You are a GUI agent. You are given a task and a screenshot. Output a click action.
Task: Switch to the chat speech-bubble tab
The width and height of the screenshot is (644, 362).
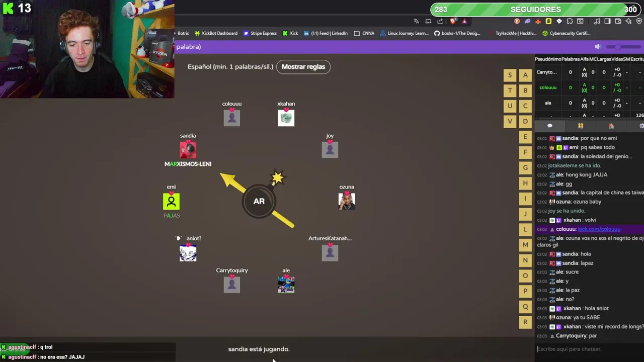click(549, 126)
